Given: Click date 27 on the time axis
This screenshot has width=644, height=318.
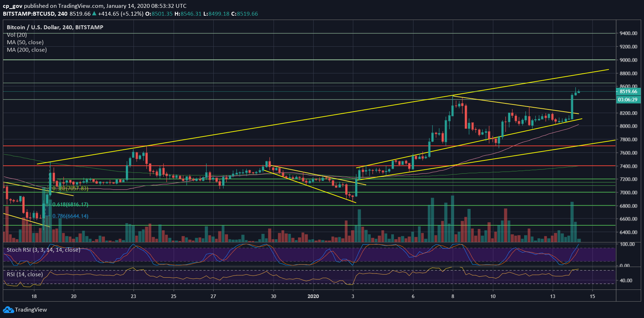Looking at the screenshot, I should [x=213, y=296].
